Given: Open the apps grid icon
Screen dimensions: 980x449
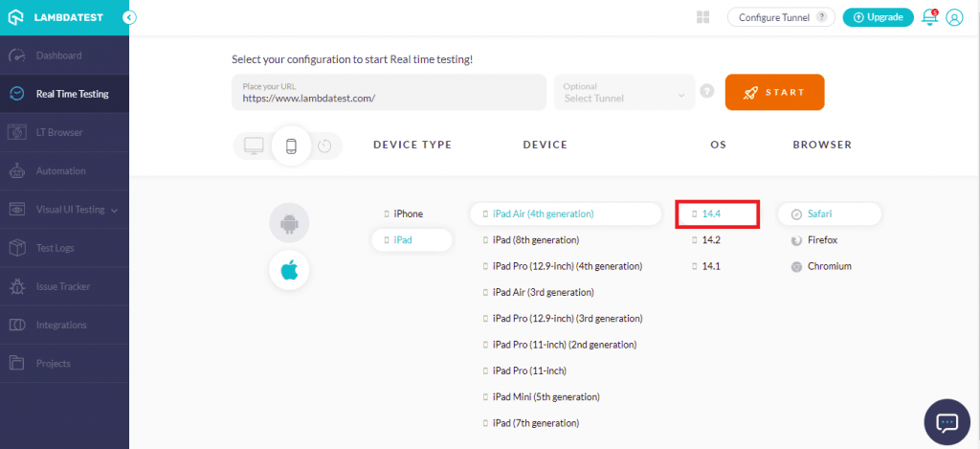Looking at the screenshot, I should click(x=703, y=17).
